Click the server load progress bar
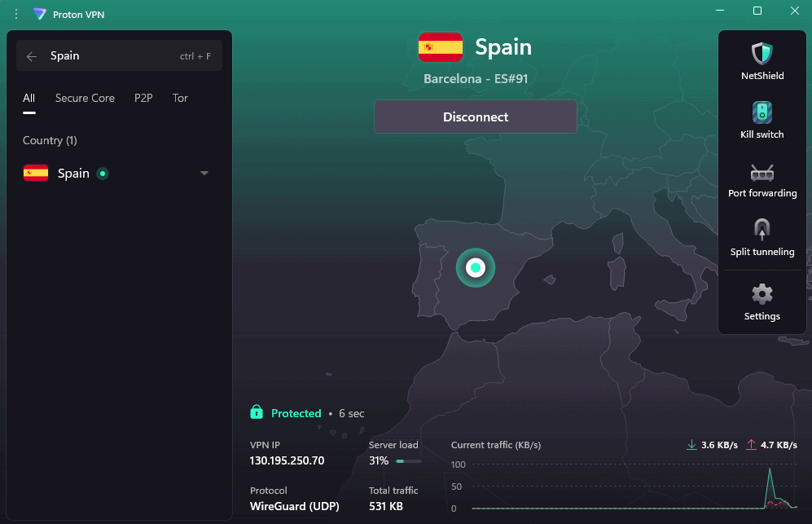Viewport: 812px width, 524px height. [408, 461]
